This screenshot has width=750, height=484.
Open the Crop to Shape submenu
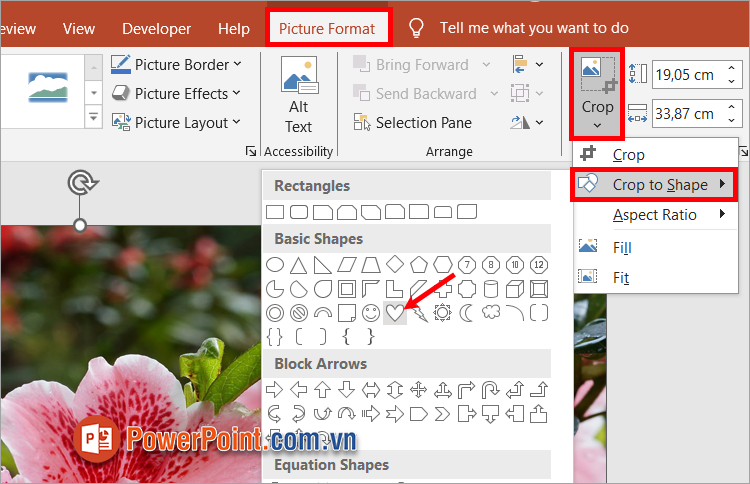tap(655, 184)
